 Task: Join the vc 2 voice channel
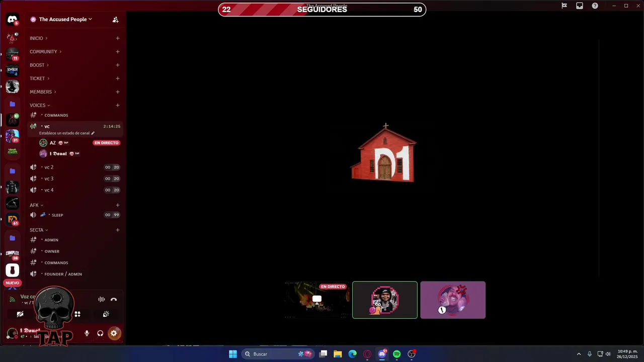pyautogui.click(x=74, y=167)
